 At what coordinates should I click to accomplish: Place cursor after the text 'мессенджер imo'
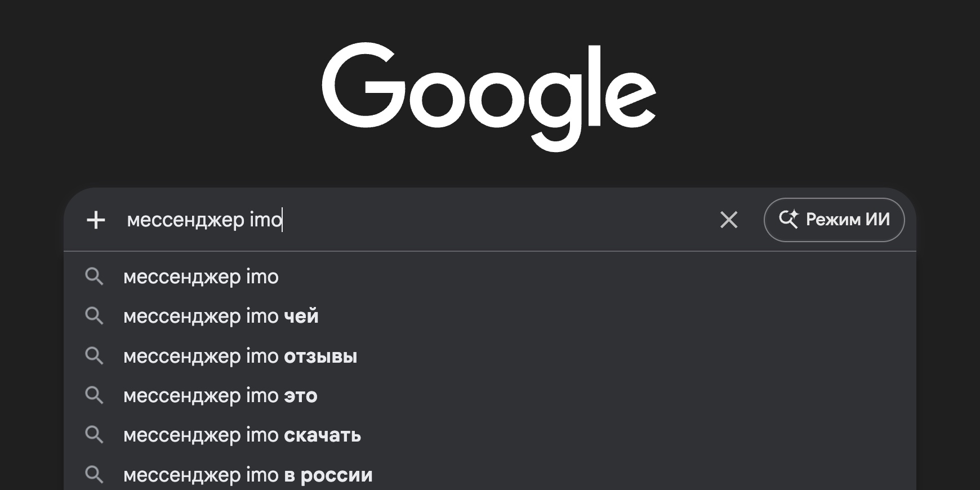click(x=282, y=220)
